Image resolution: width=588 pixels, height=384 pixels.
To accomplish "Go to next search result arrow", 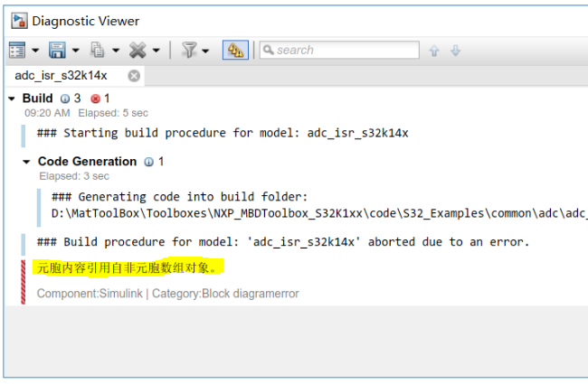I will [x=456, y=51].
